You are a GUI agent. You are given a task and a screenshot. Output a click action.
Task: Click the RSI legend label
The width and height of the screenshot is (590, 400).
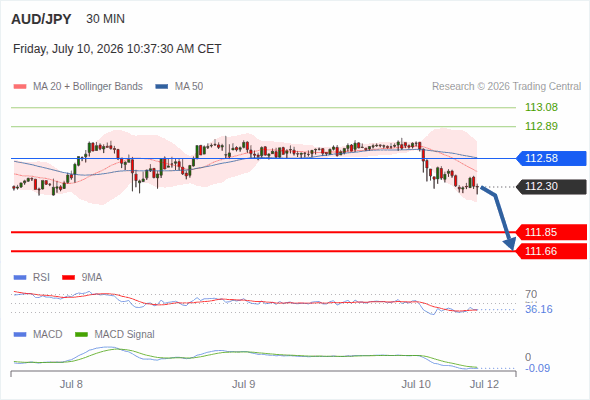click(x=41, y=277)
